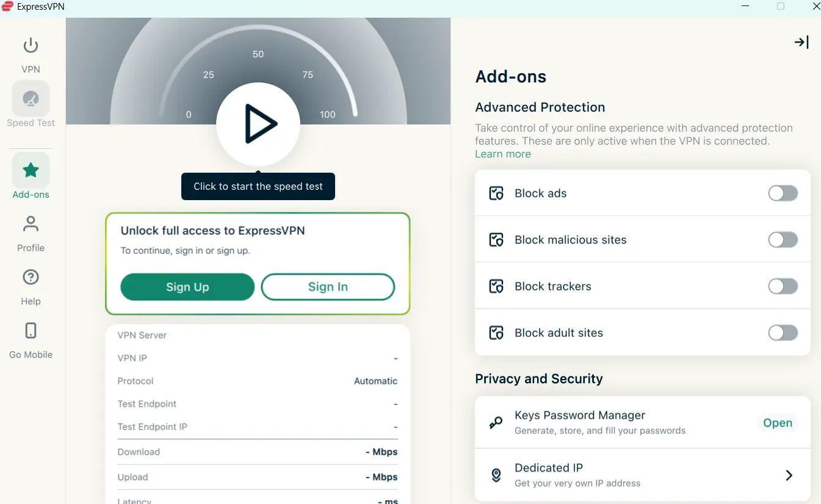
Task: Open the Profile person icon
Action: [x=31, y=224]
